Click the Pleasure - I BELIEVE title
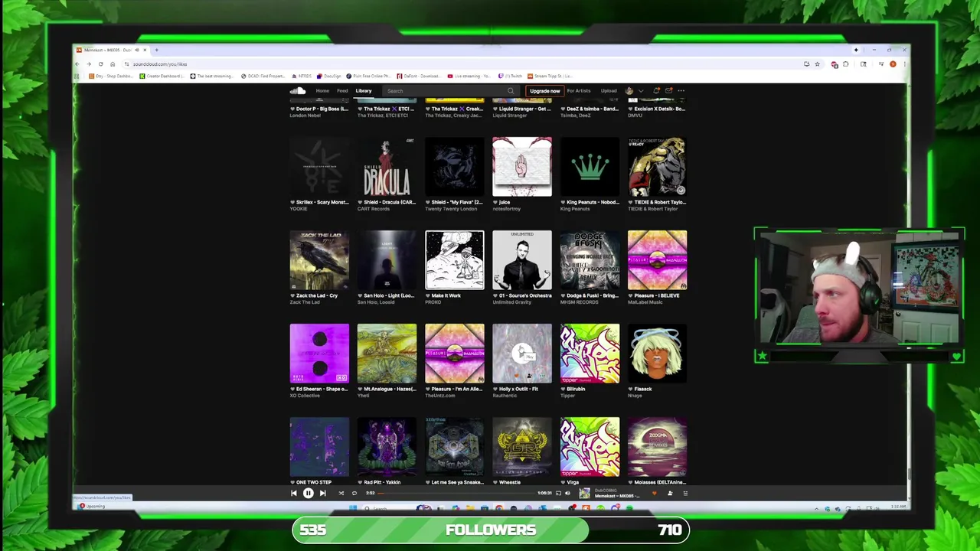This screenshot has width=980, height=551. click(x=656, y=295)
